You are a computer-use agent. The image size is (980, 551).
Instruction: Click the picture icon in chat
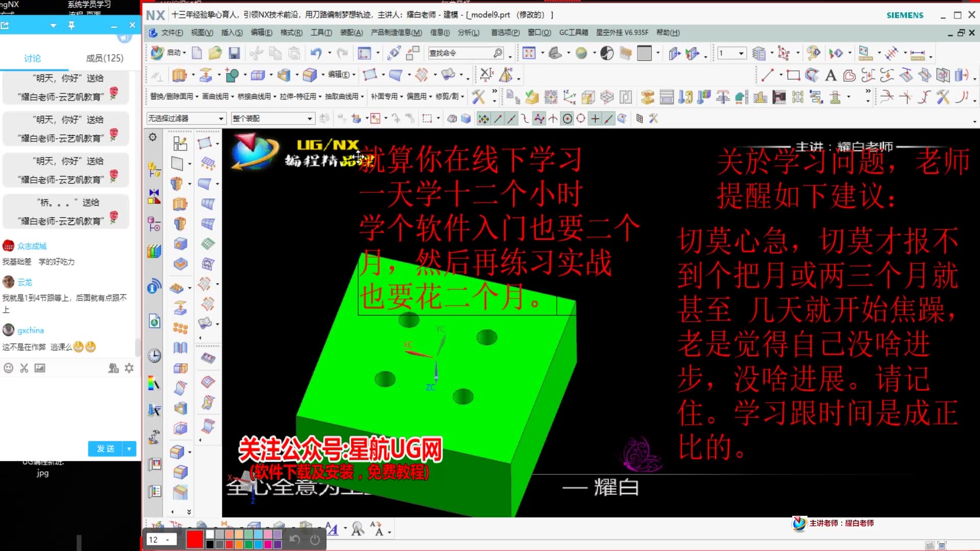point(40,368)
